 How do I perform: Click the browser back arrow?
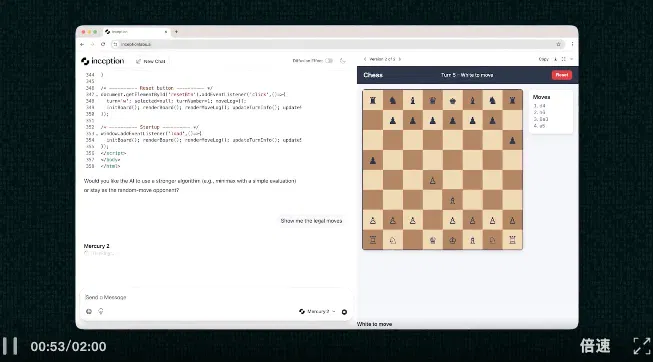pos(82,44)
